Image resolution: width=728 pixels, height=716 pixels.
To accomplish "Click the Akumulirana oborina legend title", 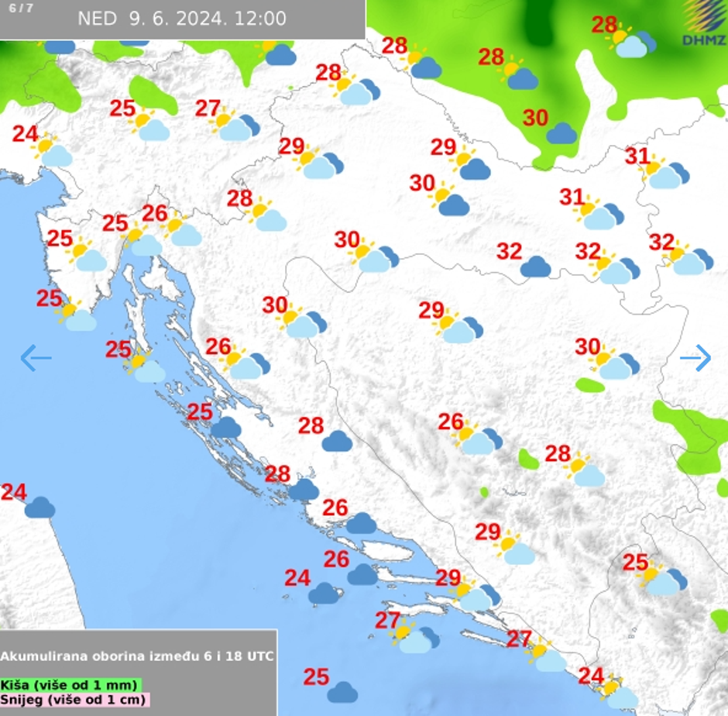I will click(x=137, y=656).
